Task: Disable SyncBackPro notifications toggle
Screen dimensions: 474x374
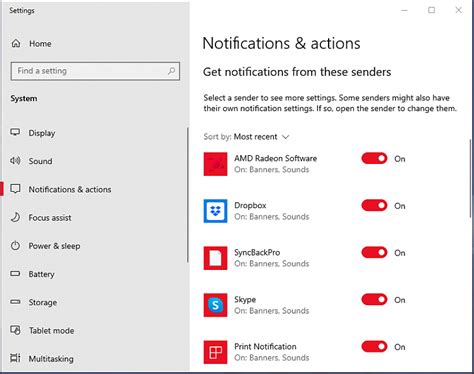Action: (x=374, y=252)
